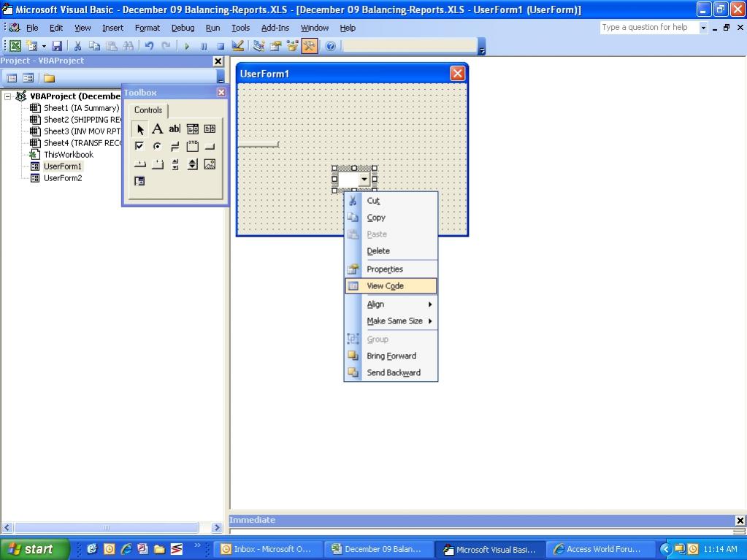747x560 pixels.
Task: Click the Break pause icon in the toolbar
Action: 204,46
